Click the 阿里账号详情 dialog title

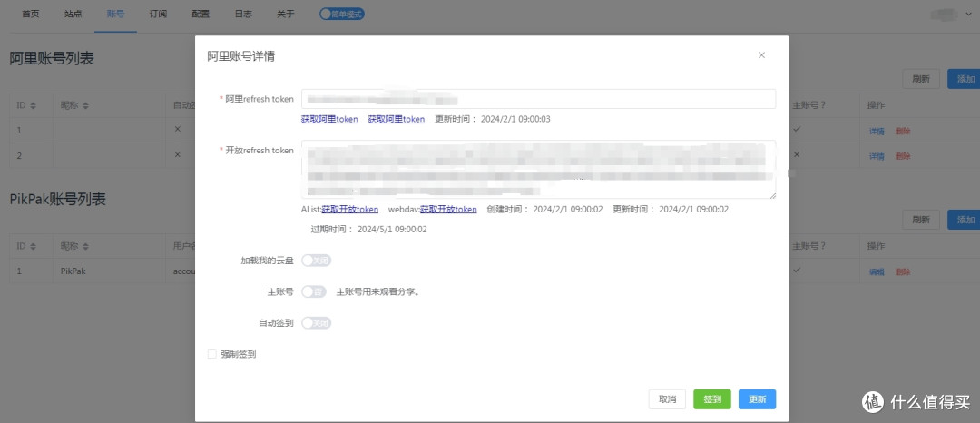(x=241, y=55)
